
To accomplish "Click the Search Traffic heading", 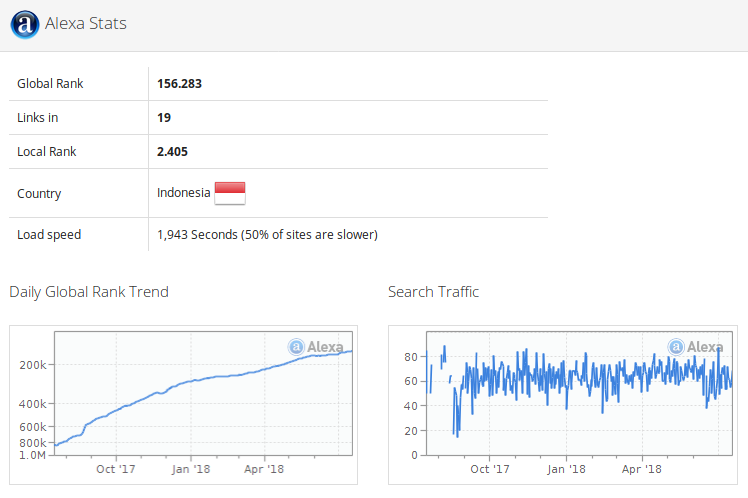I will [x=433, y=292].
